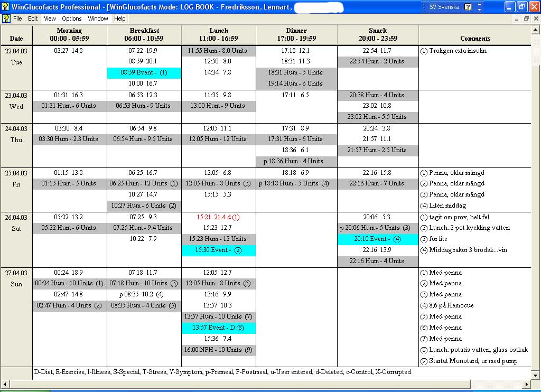Select the '08:59 Event - (1)' cyan entry
The width and height of the screenshot is (541, 392).
click(x=144, y=73)
